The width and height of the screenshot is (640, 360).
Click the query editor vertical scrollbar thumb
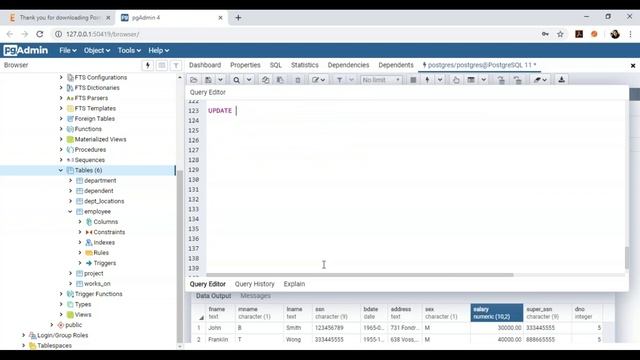627,258
